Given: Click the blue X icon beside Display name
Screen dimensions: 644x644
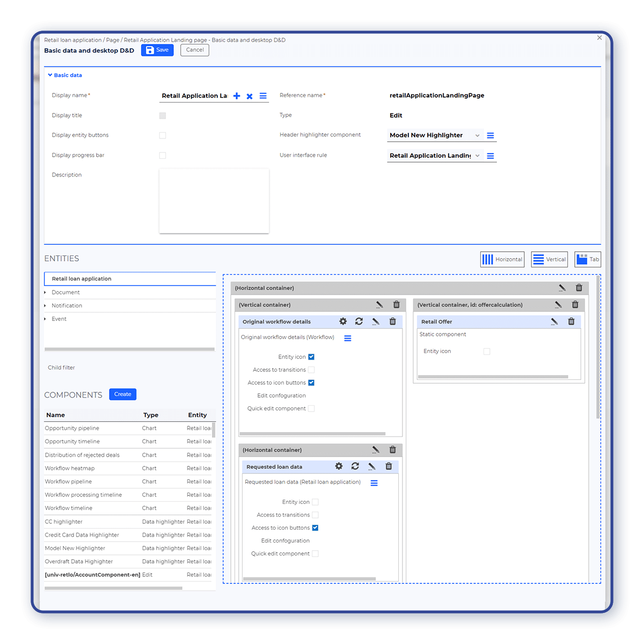Looking at the screenshot, I should [250, 96].
